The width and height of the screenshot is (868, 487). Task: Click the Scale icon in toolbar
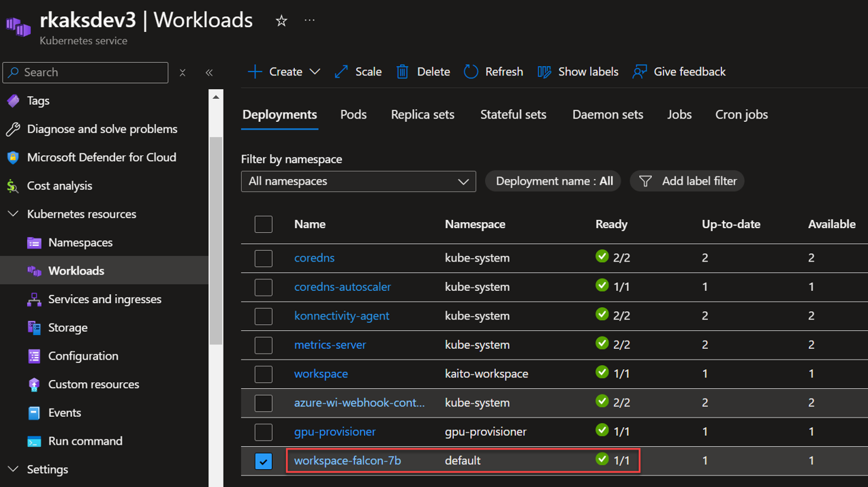pyautogui.click(x=341, y=72)
